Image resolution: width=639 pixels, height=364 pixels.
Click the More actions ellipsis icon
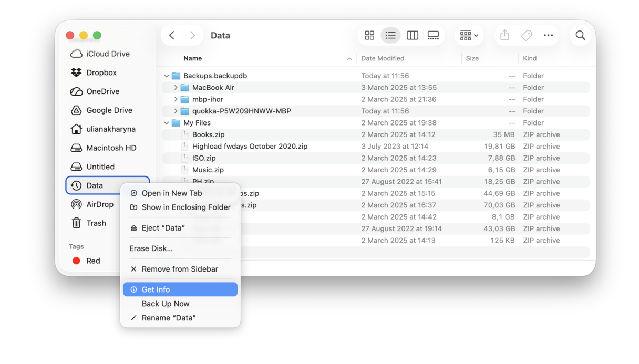click(x=548, y=35)
